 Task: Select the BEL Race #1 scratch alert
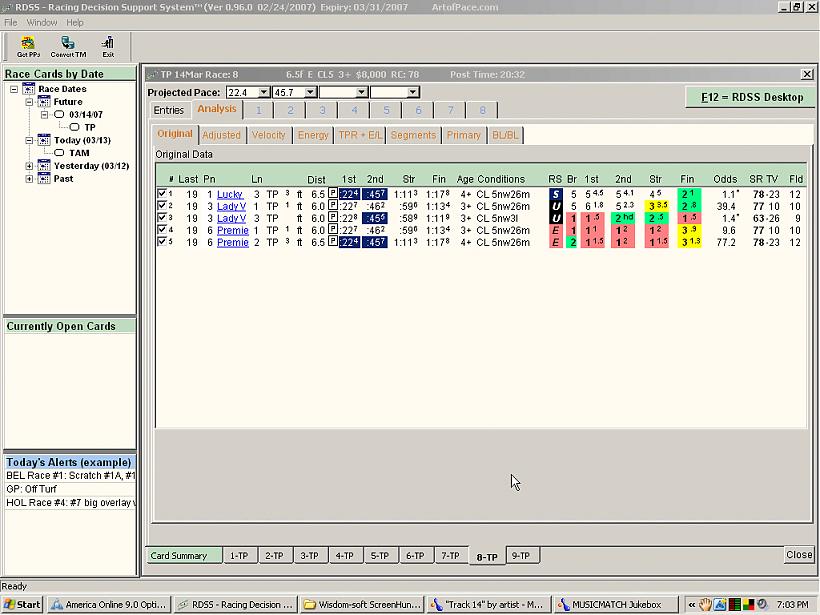pyautogui.click(x=70, y=475)
